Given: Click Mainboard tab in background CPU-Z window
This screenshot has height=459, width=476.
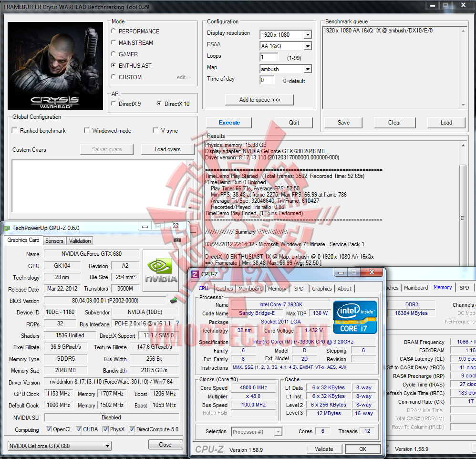Looking at the screenshot, I should [416, 288].
